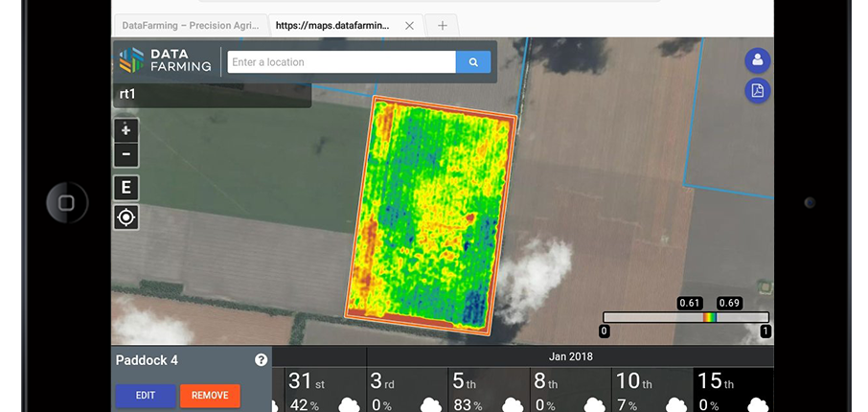Viewport: 868px width, 412px height.
Task: Click the blue search magnifier button
Action: coord(473,62)
